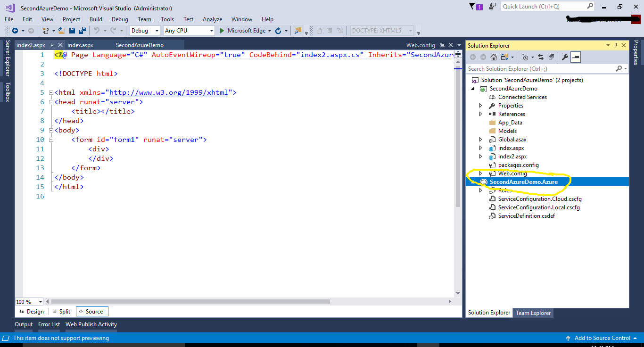Click the Save All toolbar icon
The image size is (644, 347).
click(83, 31)
